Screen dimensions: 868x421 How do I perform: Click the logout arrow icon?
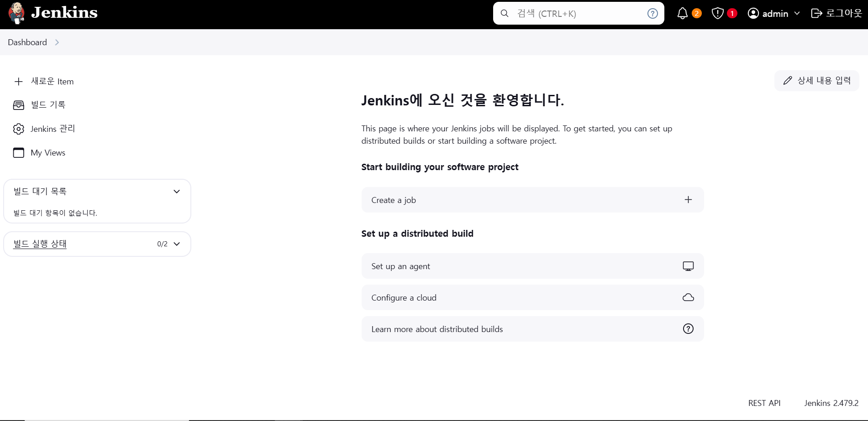[816, 13]
